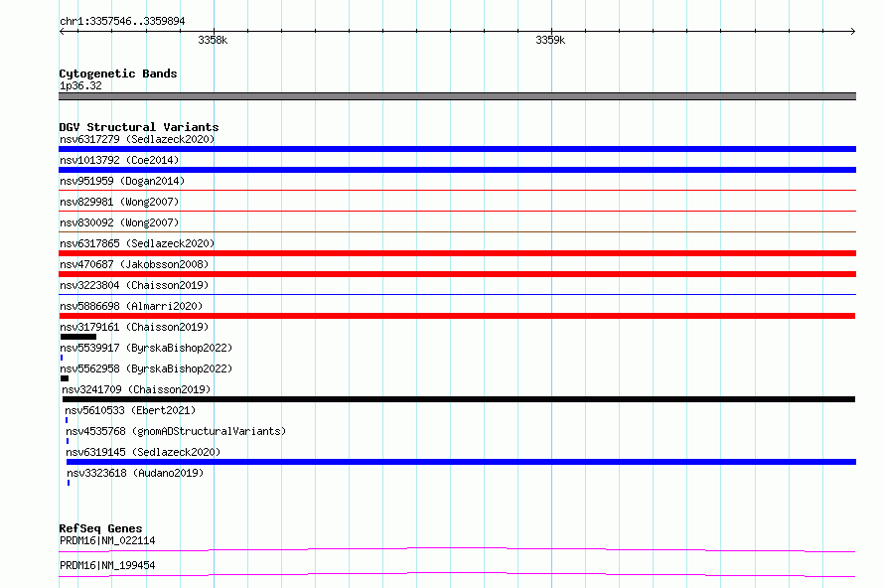Click the magenta PRDM16|NM_022114 gene line

(457, 549)
